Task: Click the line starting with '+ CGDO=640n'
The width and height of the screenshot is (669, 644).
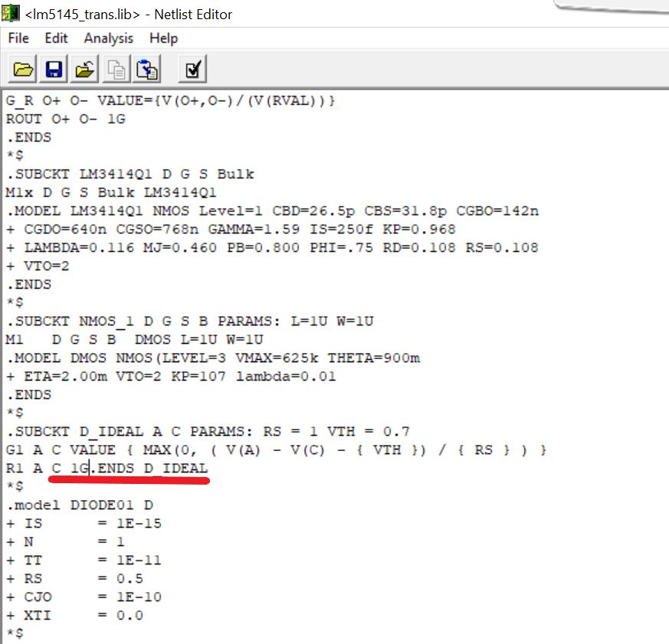Action: pos(231,229)
